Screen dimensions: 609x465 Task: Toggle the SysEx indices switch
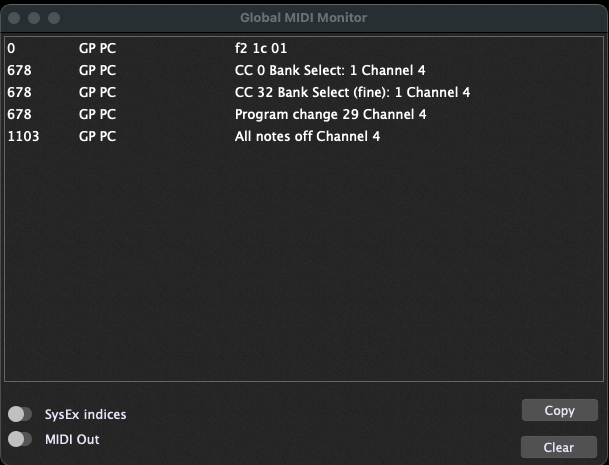pyautogui.click(x=20, y=414)
